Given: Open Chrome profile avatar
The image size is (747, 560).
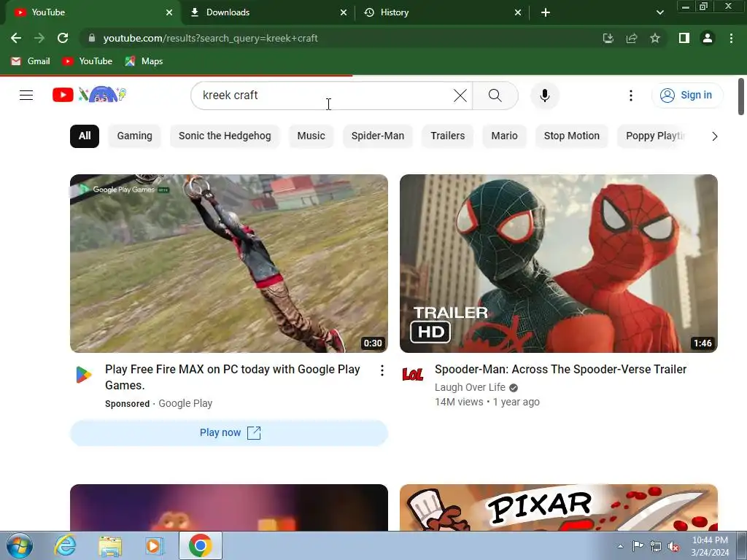Looking at the screenshot, I should [708, 38].
